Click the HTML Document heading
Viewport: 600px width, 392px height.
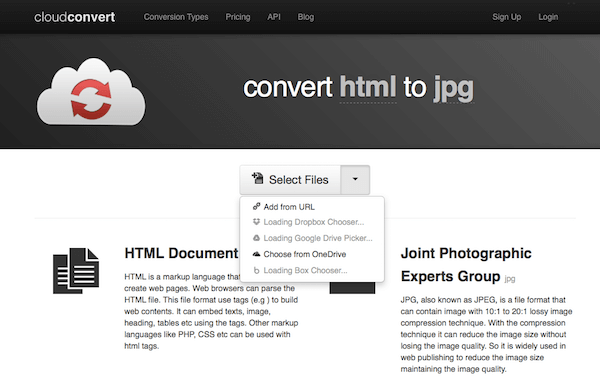181,253
